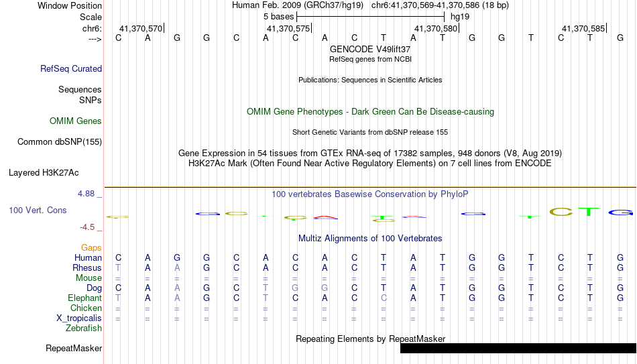Click the -4.5 conservation lower limit value
637x364 pixels.
pos(87,227)
